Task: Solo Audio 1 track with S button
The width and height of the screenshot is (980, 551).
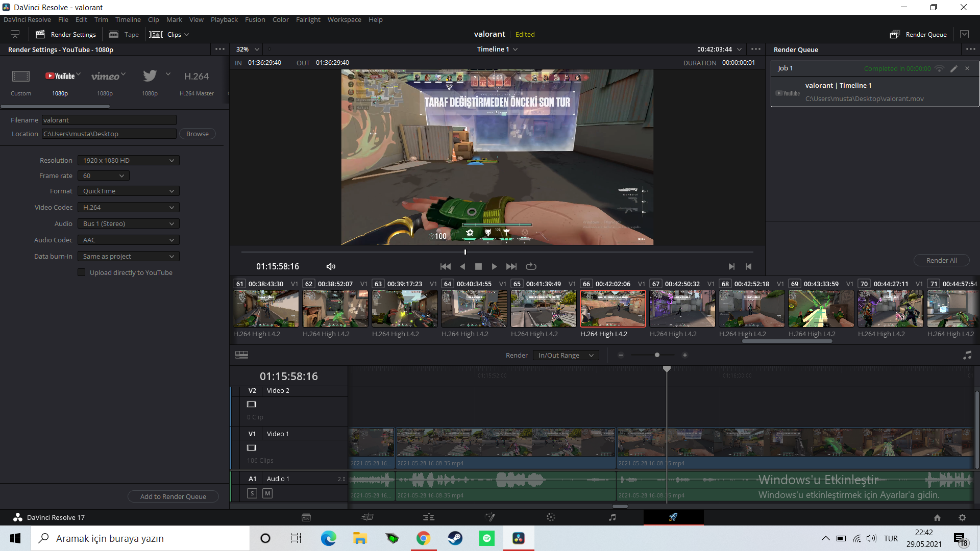Action: coord(252,493)
